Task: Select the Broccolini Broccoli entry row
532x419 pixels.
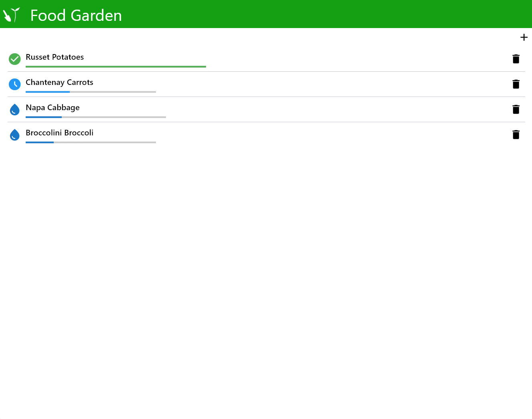Action: click(59, 133)
